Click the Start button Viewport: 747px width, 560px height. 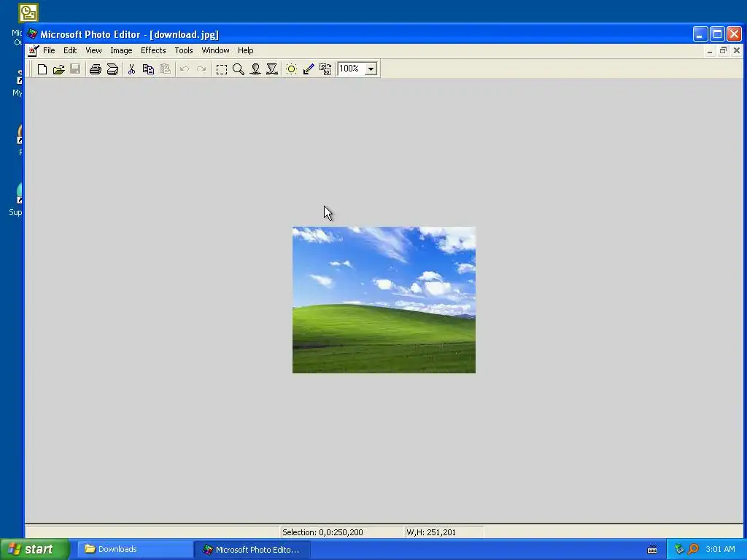click(35, 549)
